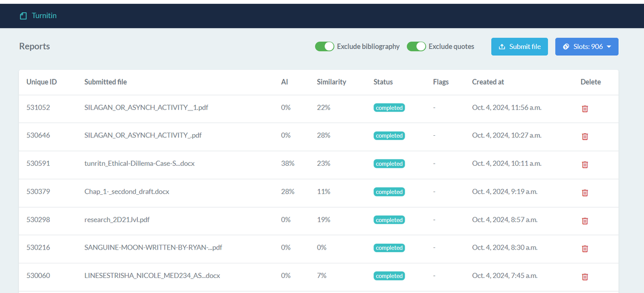
Task: Select unique ID 530298
Action: click(38, 219)
